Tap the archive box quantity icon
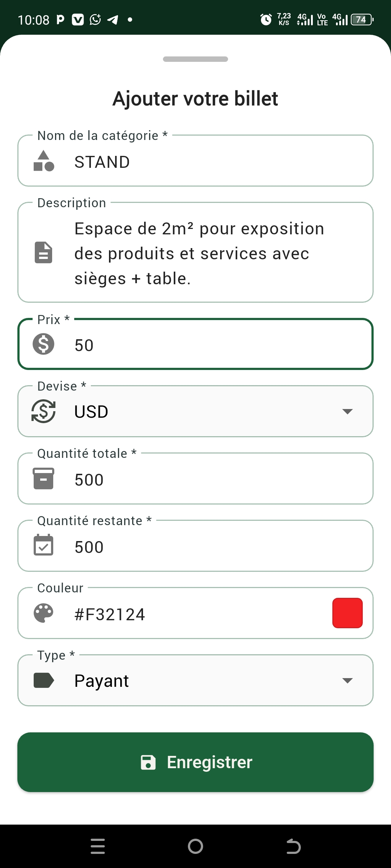Screen dimensions: 391x868 click(43, 478)
